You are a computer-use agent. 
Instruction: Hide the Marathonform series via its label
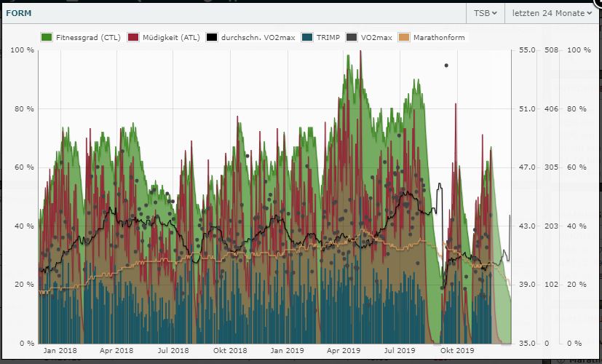[438, 37]
